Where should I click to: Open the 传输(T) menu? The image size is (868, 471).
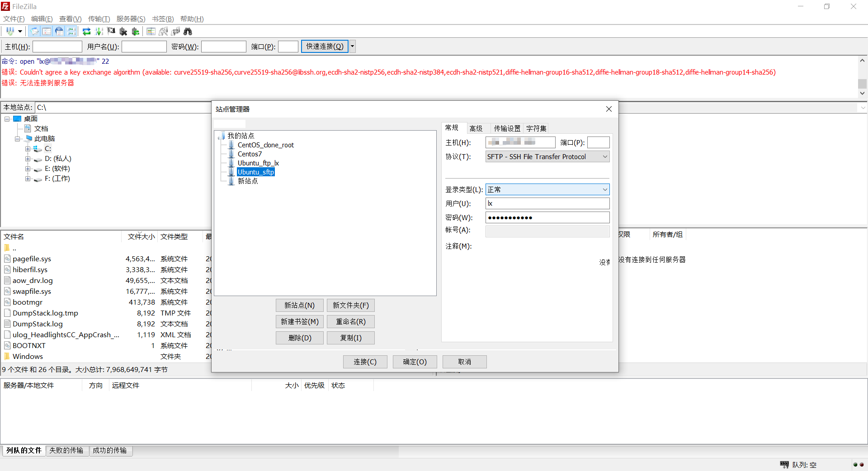tap(99, 19)
